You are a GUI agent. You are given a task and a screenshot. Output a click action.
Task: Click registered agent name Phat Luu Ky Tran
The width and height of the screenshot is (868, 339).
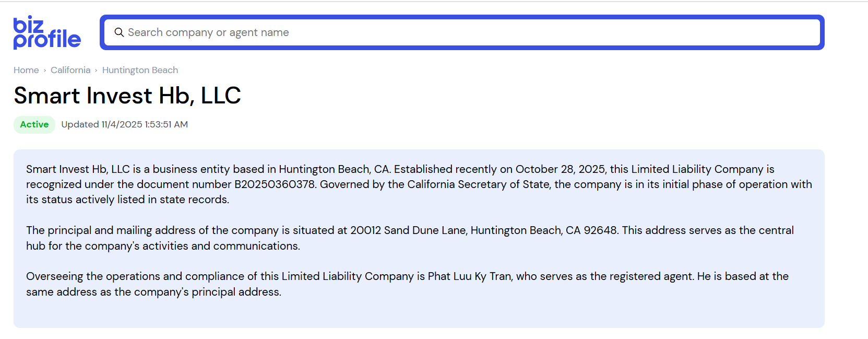tap(469, 276)
